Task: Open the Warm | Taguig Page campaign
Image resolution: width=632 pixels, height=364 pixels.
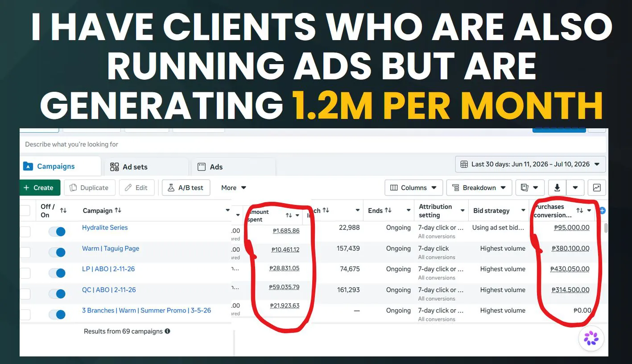Action: [x=111, y=249]
